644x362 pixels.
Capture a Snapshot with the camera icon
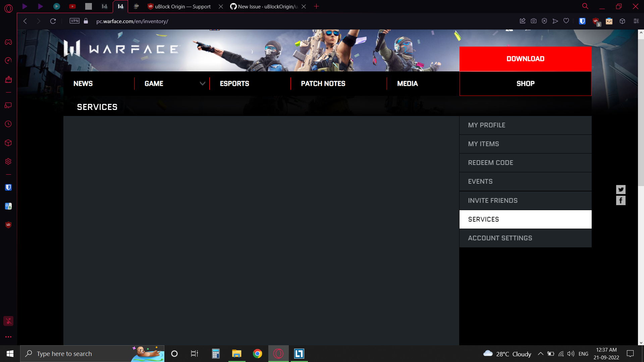533,21
